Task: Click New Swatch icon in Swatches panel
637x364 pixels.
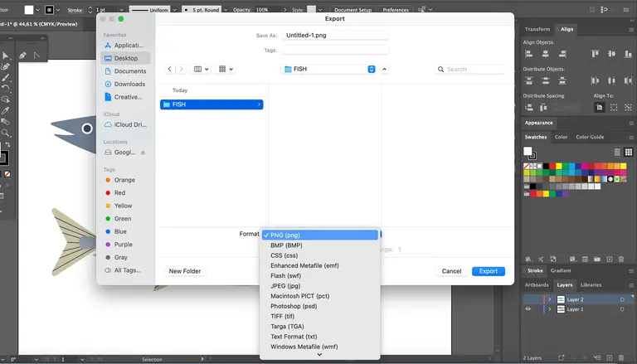Action: pos(610,259)
